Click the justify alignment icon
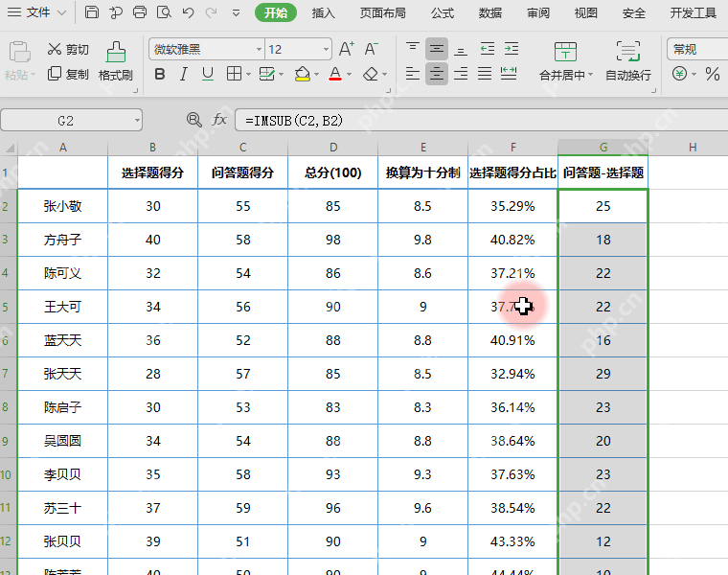 click(485, 74)
